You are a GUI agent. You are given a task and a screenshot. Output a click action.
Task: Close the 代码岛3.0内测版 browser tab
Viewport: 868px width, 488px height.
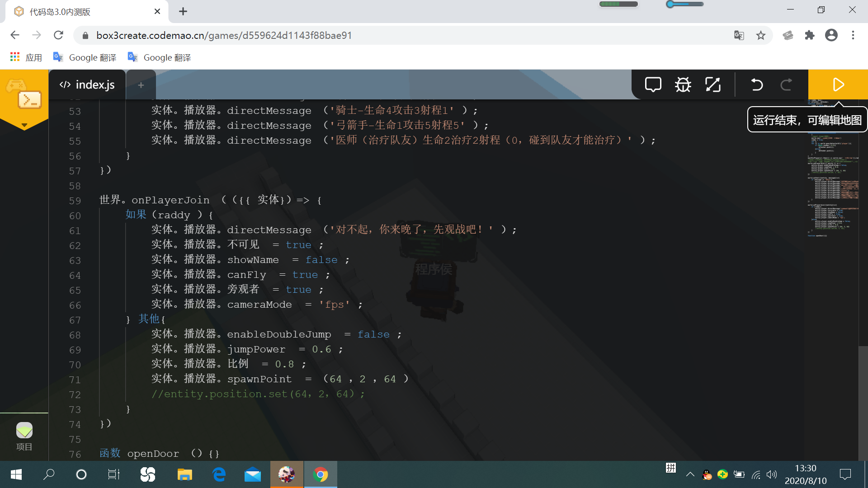click(x=157, y=11)
